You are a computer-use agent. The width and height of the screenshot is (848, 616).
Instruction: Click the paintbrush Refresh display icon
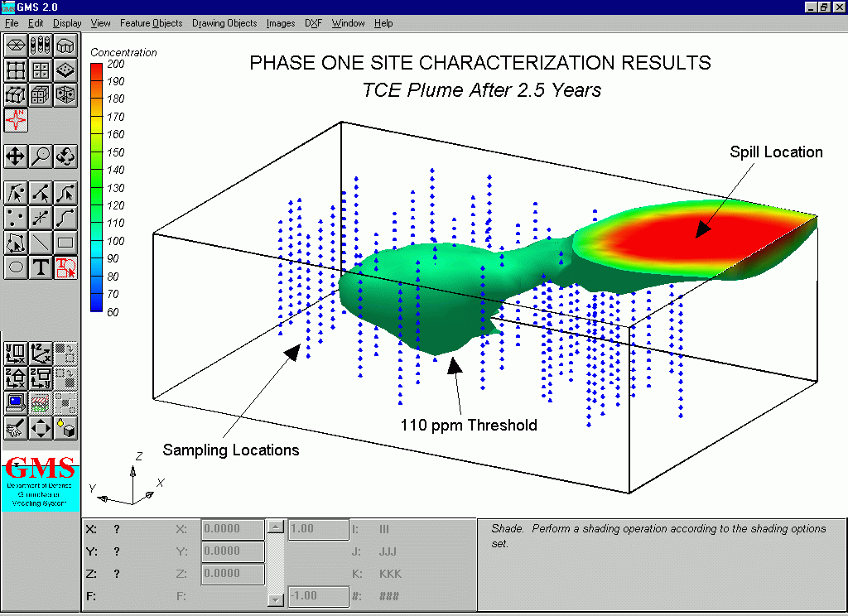tap(16, 428)
